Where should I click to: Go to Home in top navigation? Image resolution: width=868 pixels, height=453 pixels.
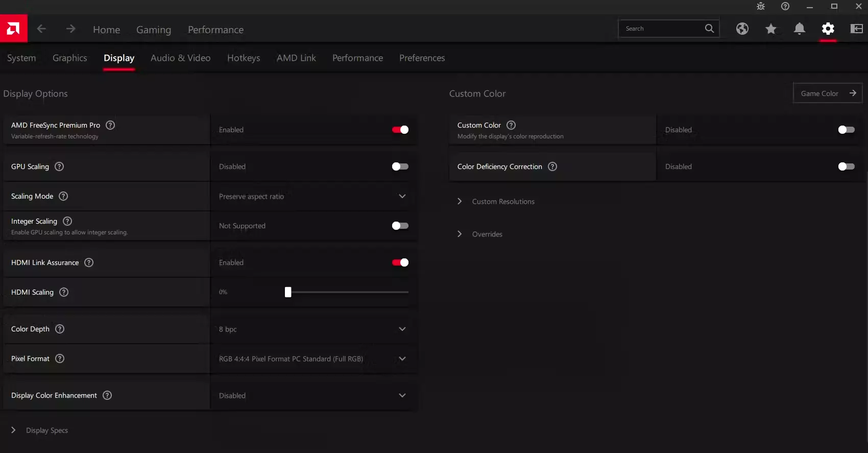pyautogui.click(x=106, y=30)
